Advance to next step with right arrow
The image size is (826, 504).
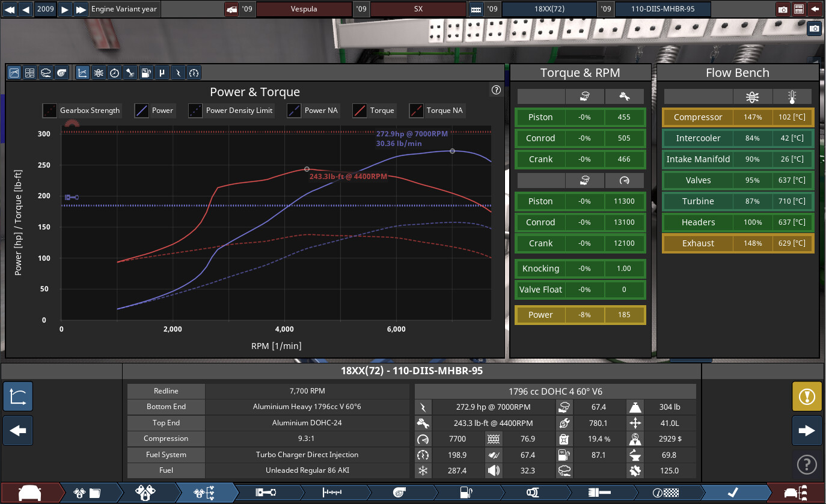[x=806, y=431]
